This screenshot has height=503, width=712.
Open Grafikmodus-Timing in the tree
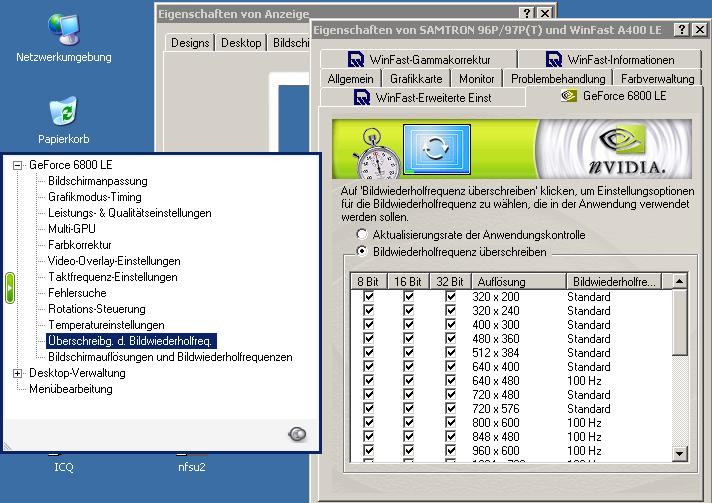click(x=95, y=197)
